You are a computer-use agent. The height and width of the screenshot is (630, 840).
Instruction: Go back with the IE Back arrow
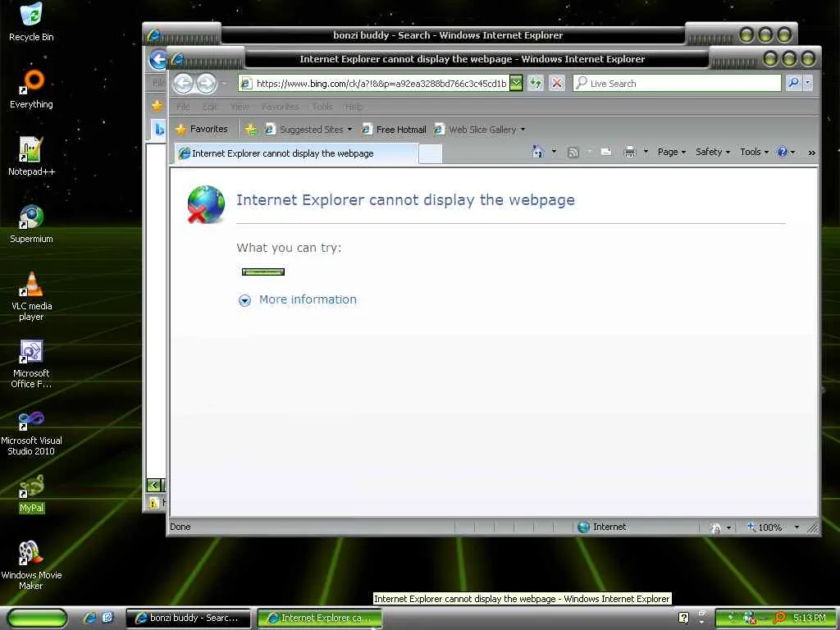point(184,84)
